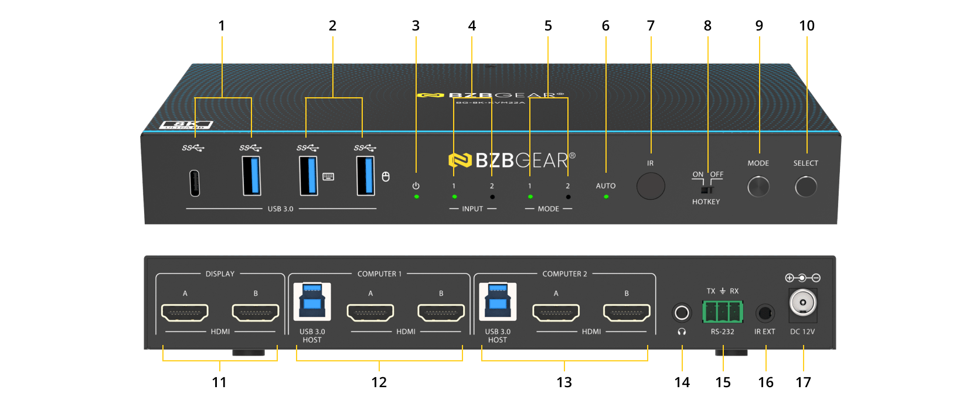Click the 'HDMI' label under COMPUTER 2 ports

tap(591, 332)
